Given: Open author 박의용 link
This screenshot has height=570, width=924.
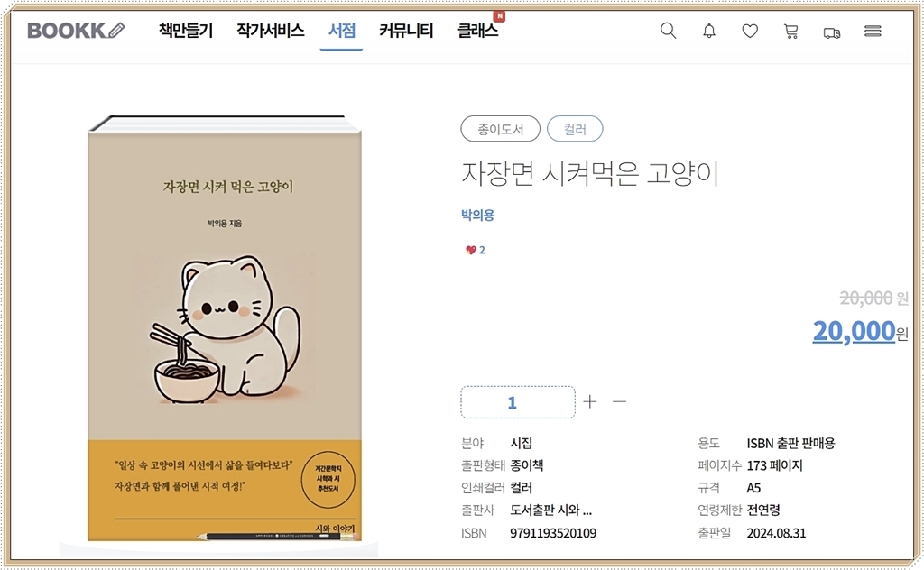Looking at the screenshot, I should coord(478,215).
